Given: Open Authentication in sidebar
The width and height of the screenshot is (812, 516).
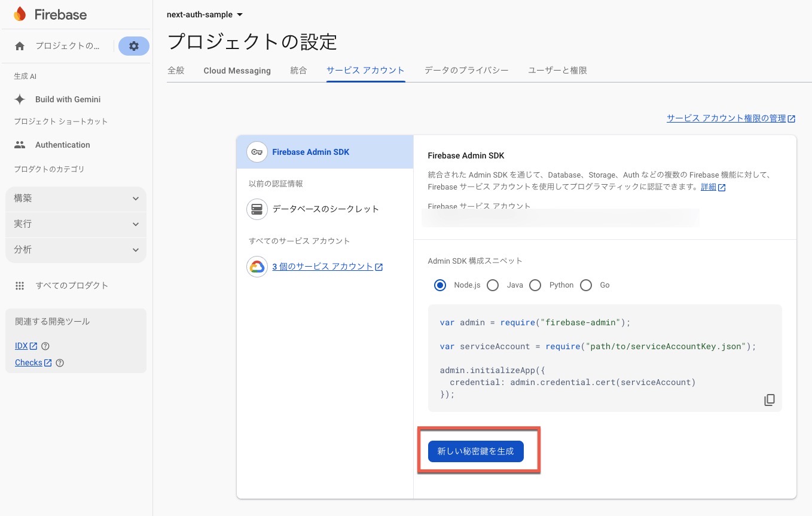Looking at the screenshot, I should point(63,145).
